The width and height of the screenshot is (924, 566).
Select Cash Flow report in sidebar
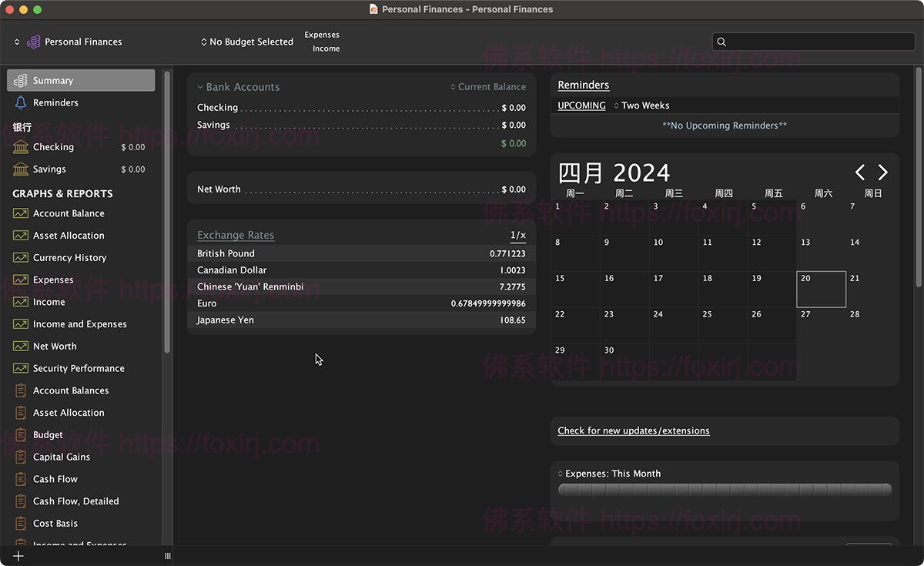point(55,479)
